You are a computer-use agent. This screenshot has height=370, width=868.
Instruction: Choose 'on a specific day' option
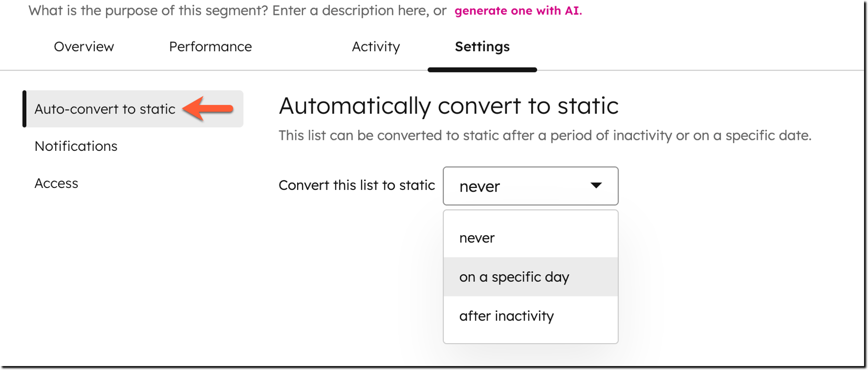(x=514, y=277)
